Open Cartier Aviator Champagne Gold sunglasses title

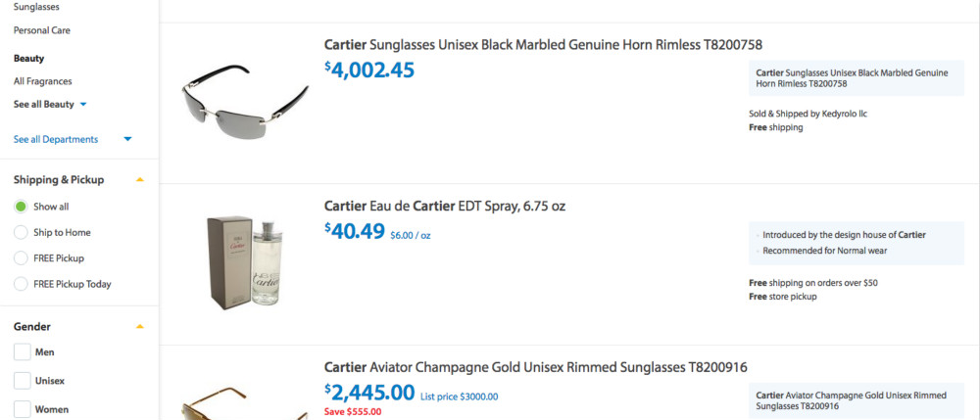(x=535, y=368)
